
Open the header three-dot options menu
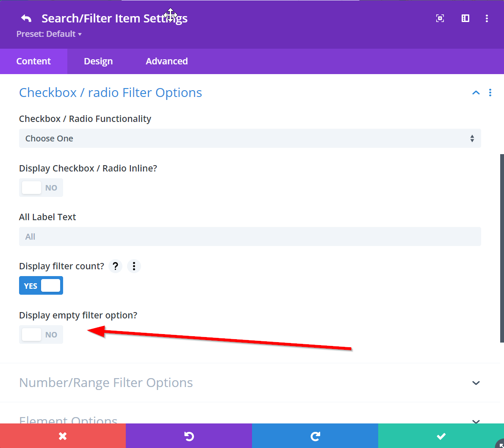point(487,18)
